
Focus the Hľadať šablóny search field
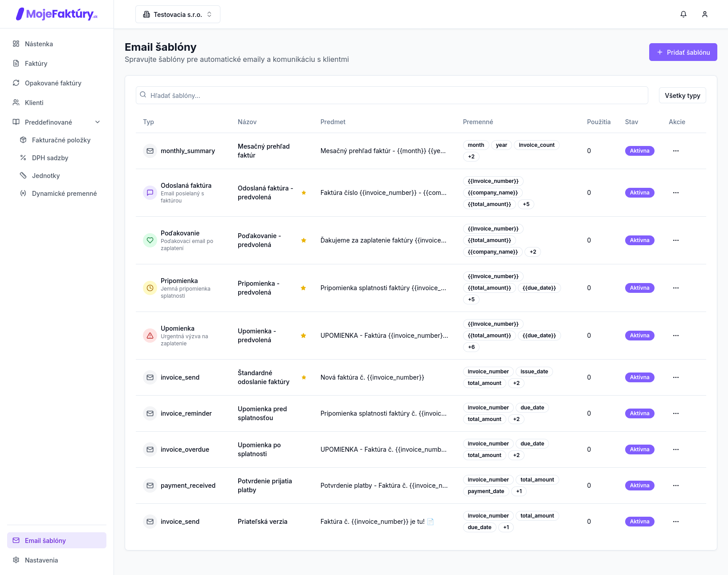point(392,95)
